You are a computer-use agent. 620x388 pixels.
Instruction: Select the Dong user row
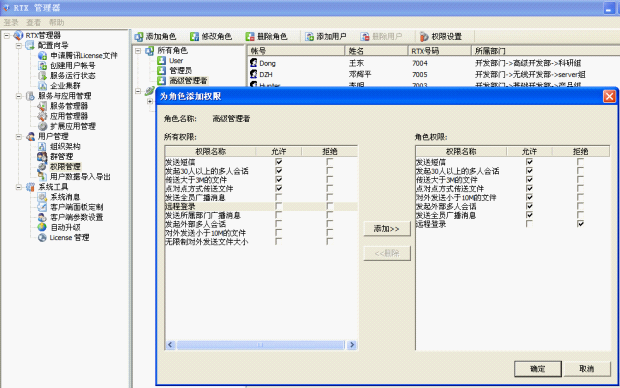point(433,63)
